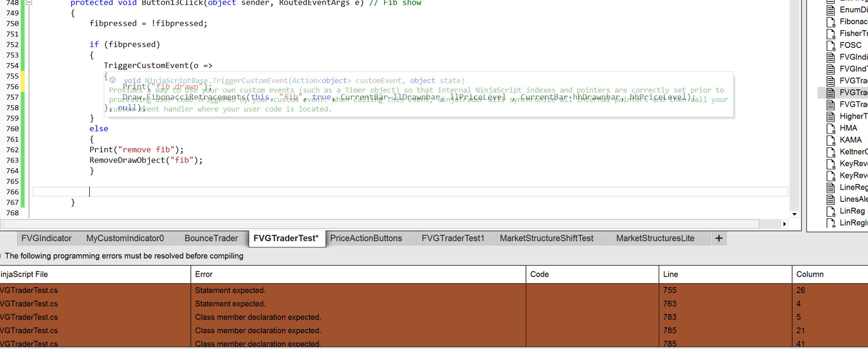This screenshot has height=349, width=868.
Task: Add a new editor tab
Action: click(x=719, y=238)
